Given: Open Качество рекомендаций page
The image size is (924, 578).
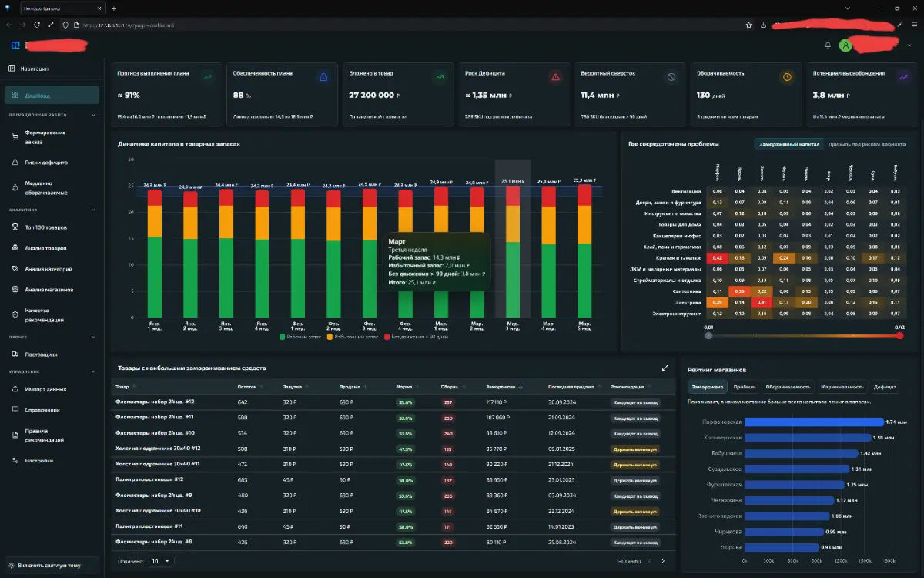Looking at the screenshot, I should point(52,315).
